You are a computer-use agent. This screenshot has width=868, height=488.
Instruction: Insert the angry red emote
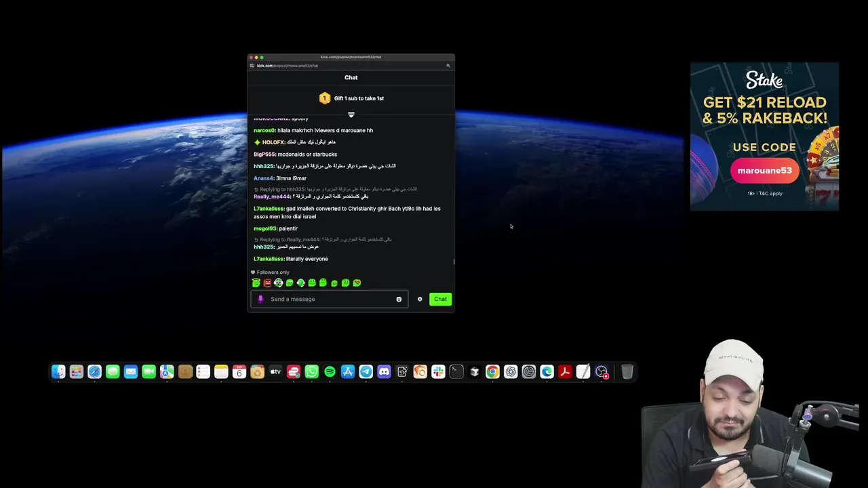pos(267,283)
